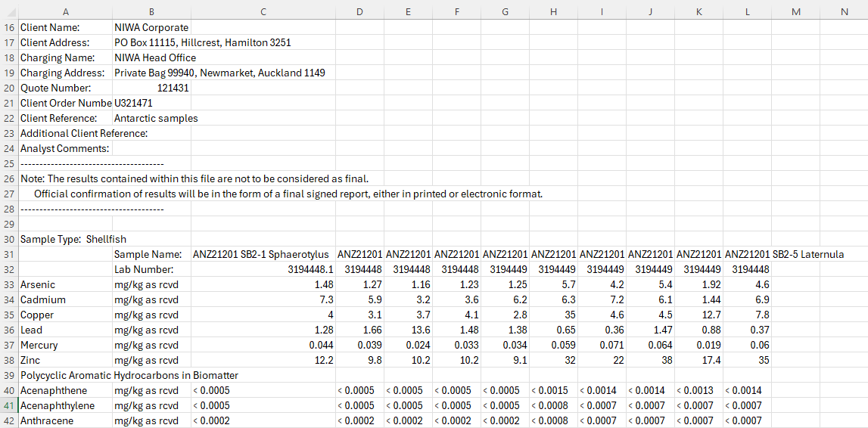
Task: Click the Sample Type: Shellfish cell
Action: pyautogui.click(x=65, y=240)
